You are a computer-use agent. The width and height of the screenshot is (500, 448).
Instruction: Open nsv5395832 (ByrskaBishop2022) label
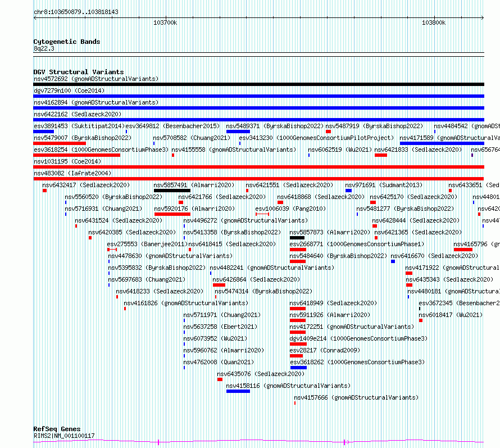(157, 268)
